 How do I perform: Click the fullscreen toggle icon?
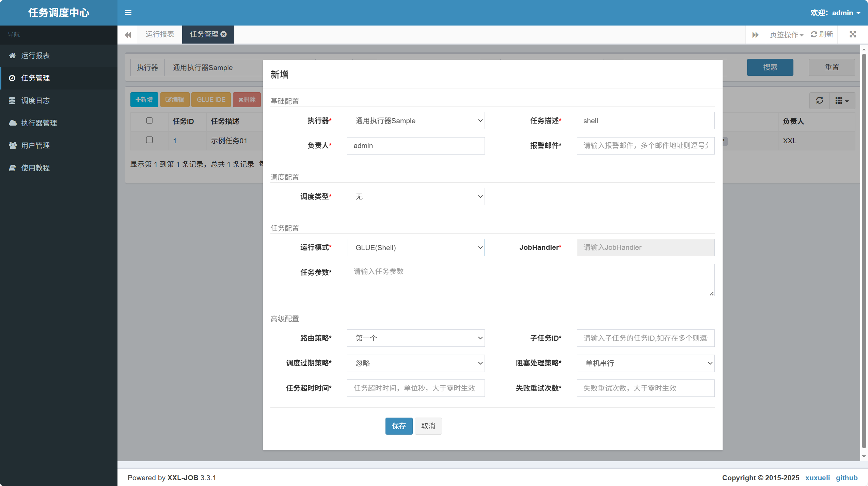852,34
